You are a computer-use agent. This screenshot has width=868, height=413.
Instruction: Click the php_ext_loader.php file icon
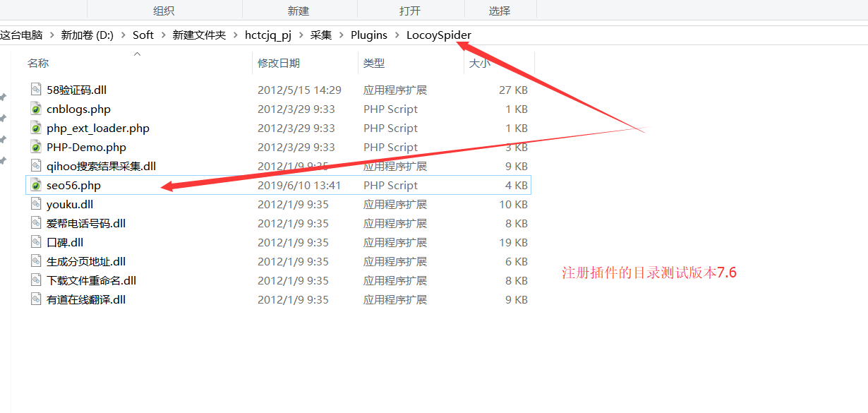tap(36, 128)
